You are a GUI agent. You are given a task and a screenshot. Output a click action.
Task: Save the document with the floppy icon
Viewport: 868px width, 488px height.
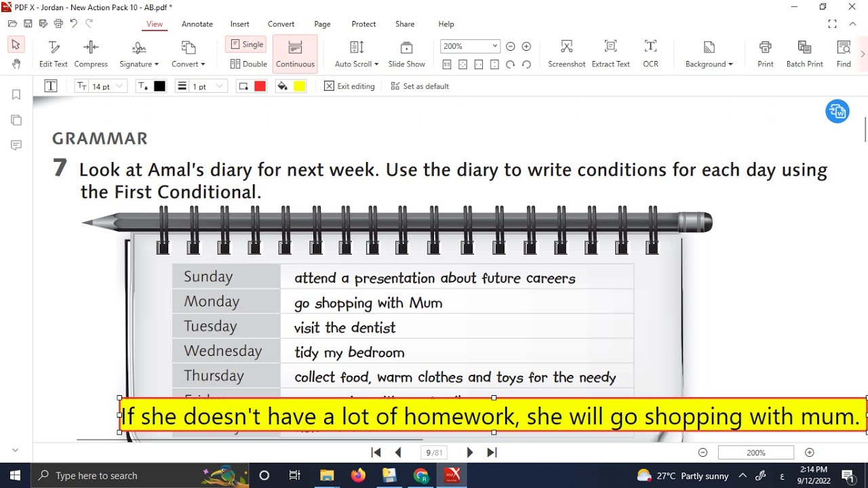tap(28, 24)
